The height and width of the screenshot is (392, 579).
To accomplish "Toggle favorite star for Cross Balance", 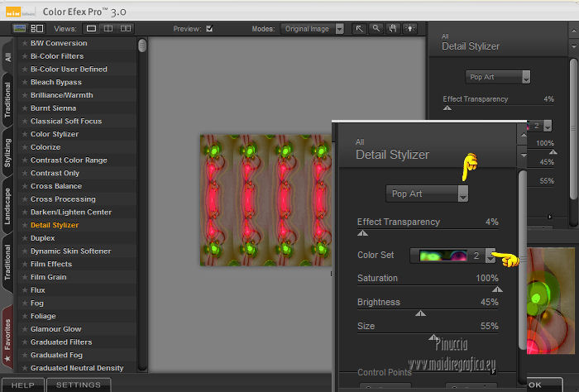I will 25,186.
